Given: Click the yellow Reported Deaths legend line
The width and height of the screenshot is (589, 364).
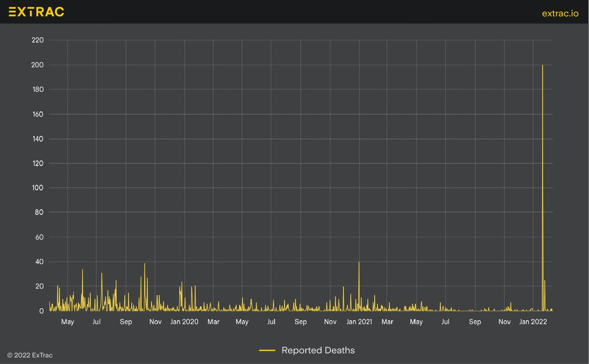Looking at the screenshot, I should pyautogui.click(x=267, y=351).
